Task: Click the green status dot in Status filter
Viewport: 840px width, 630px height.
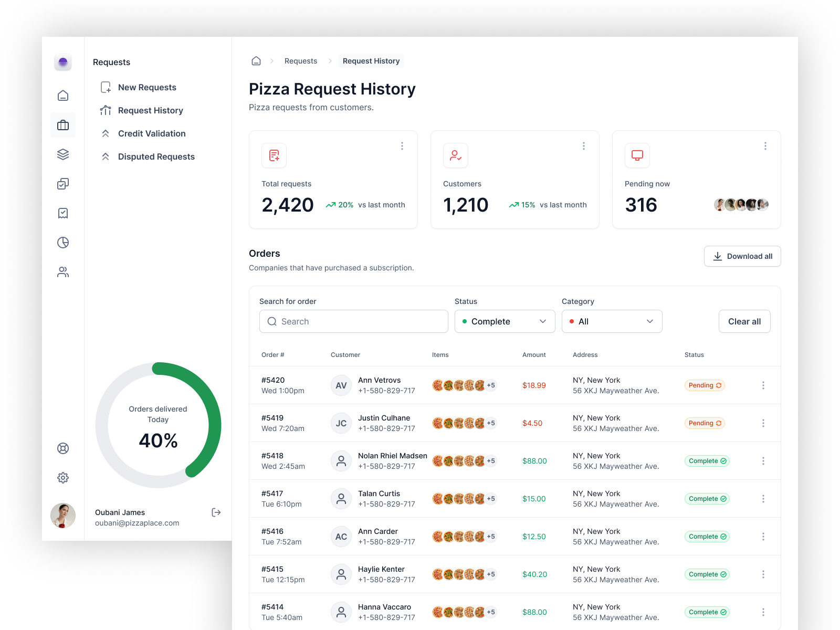Action: (x=465, y=321)
